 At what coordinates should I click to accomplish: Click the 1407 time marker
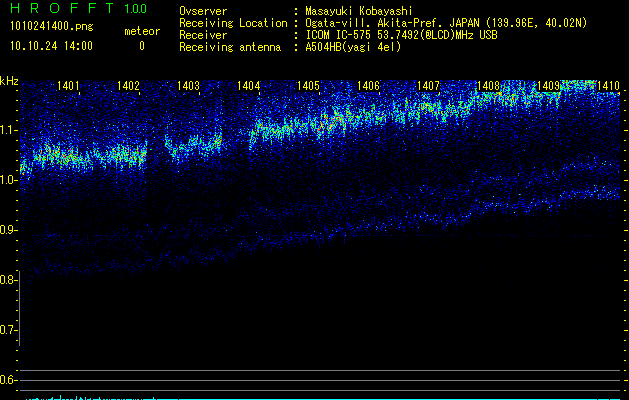pos(428,85)
